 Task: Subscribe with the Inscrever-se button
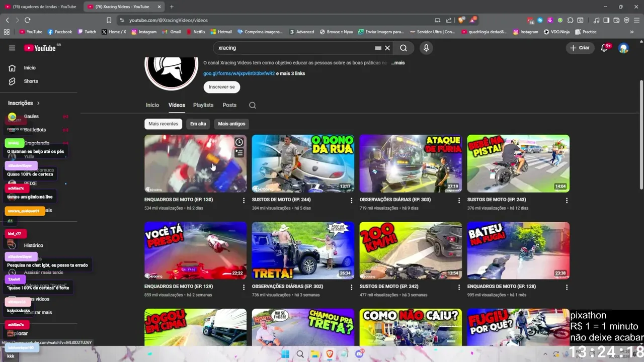coord(222,87)
